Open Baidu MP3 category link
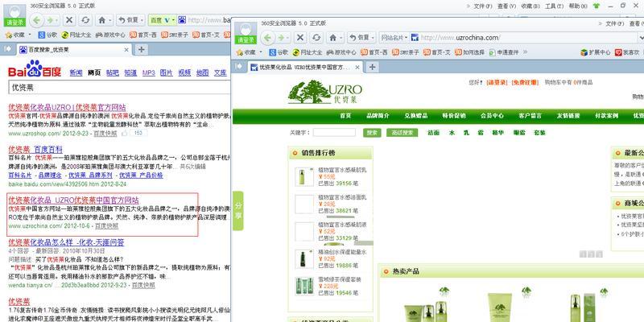Viewport: 644px width, 322px height. click(149, 72)
